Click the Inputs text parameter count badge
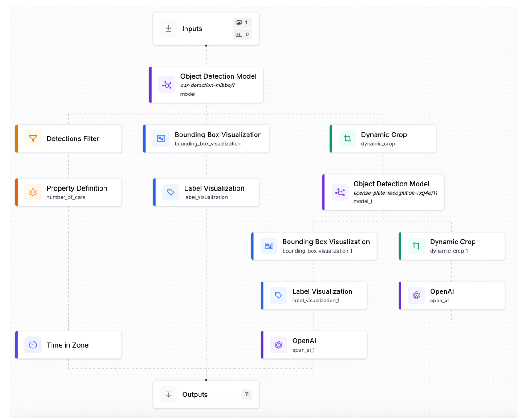 pyautogui.click(x=242, y=34)
